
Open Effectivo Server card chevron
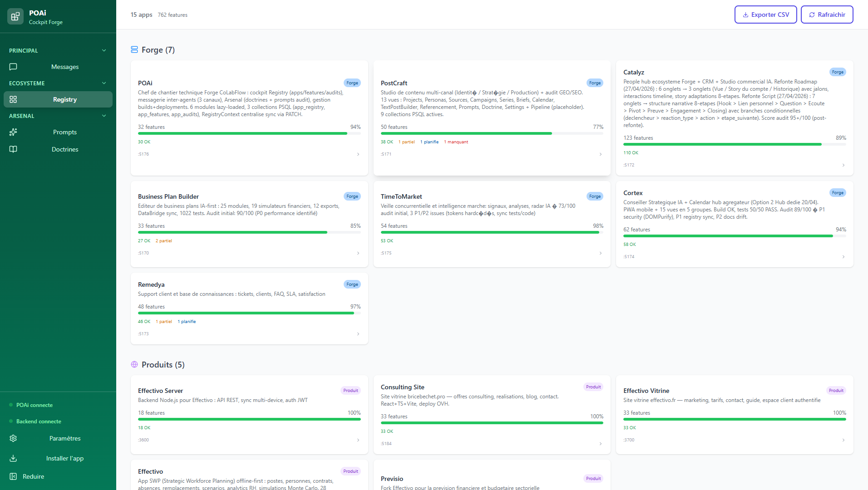(x=358, y=440)
